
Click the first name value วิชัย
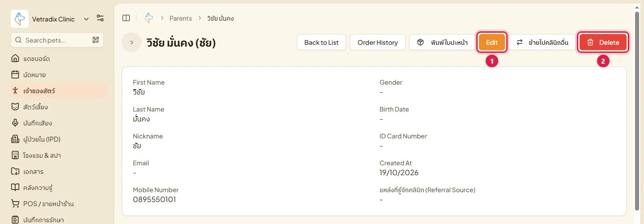pyautogui.click(x=139, y=92)
